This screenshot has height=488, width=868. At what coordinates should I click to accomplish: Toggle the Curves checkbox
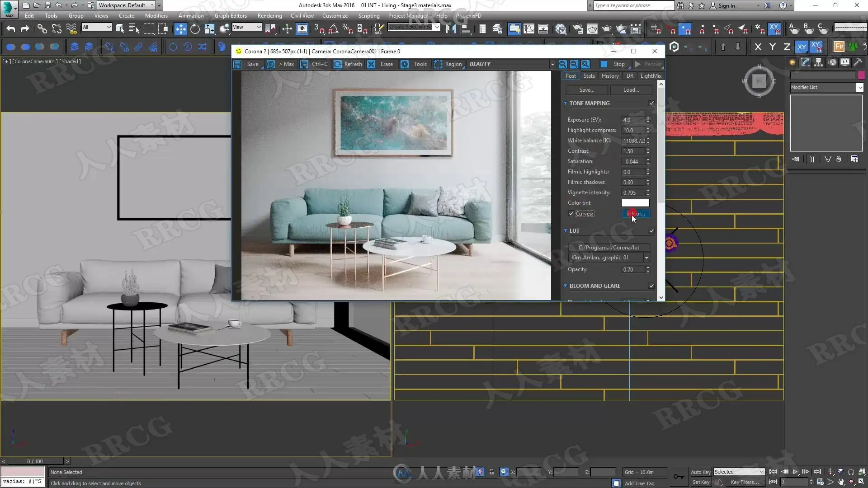[571, 214]
